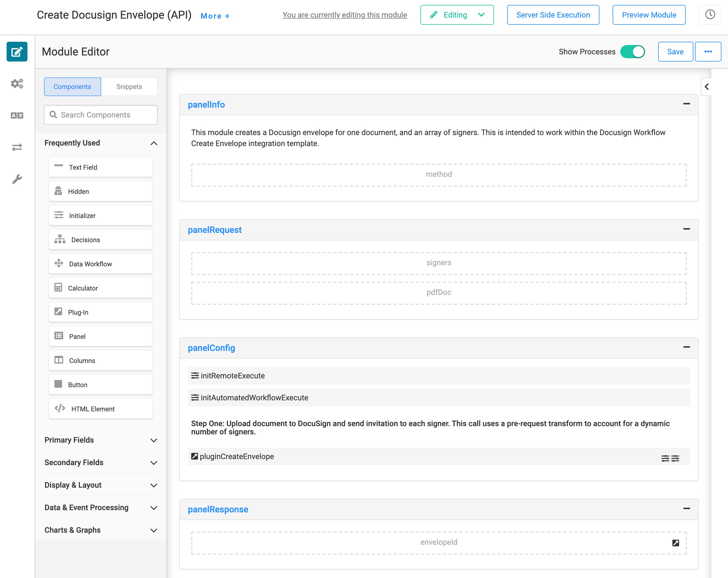Viewport: 728px width, 578px height.
Task: Click Server Side Execution button
Action: point(553,15)
